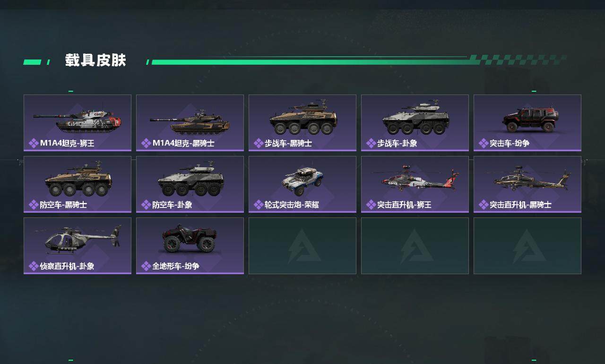The image size is (605, 364).
Task: Pick the 防空车-卦象 anti-air skin
Action: pos(190,184)
